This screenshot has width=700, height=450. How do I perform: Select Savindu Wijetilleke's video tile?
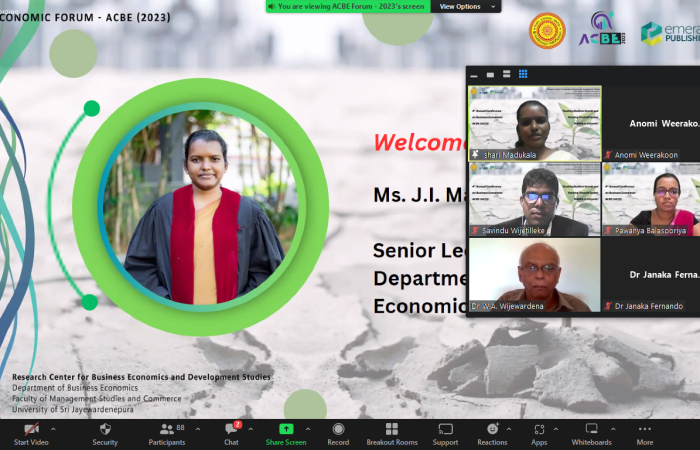click(x=534, y=199)
